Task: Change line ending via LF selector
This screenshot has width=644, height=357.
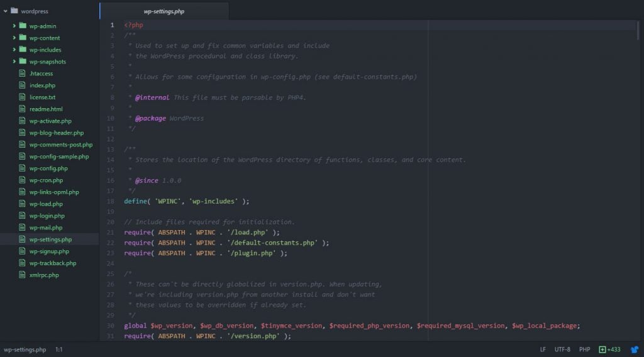Action: (543, 349)
